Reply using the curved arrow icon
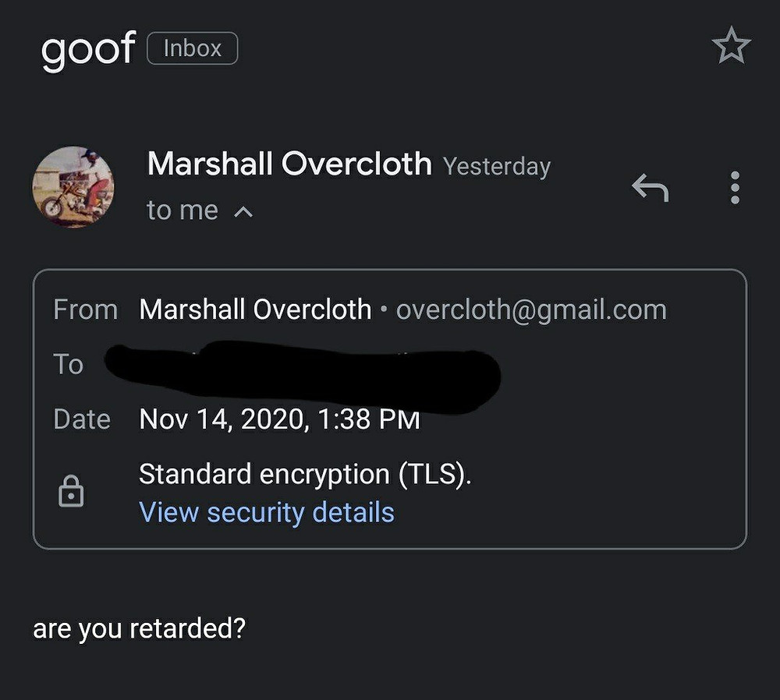Image resolution: width=780 pixels, height=700 pixels. click(651, 187)
